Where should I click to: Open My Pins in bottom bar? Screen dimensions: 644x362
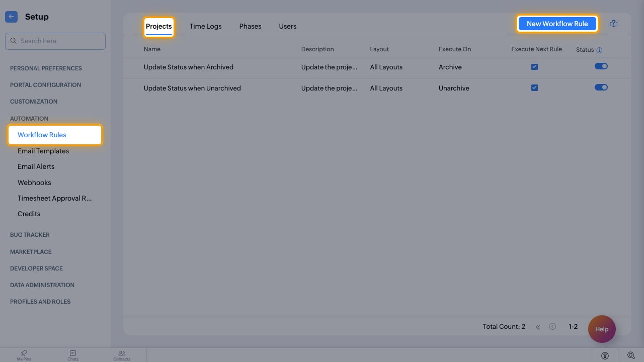point(24,355)
